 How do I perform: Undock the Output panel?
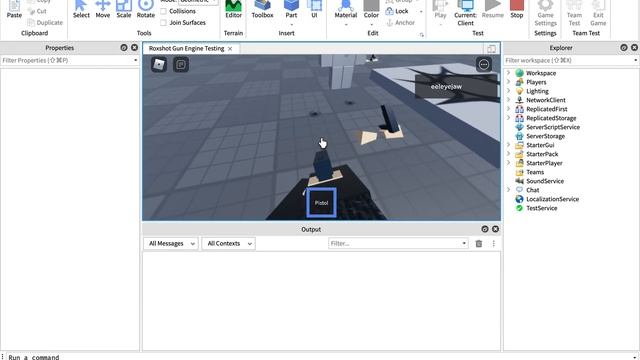(x=484, y=229)
